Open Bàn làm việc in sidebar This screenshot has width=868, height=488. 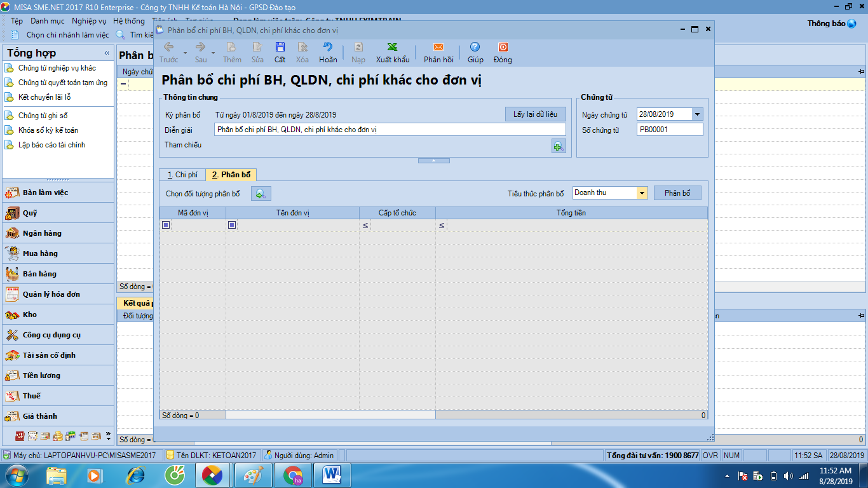tap(58, 193)
